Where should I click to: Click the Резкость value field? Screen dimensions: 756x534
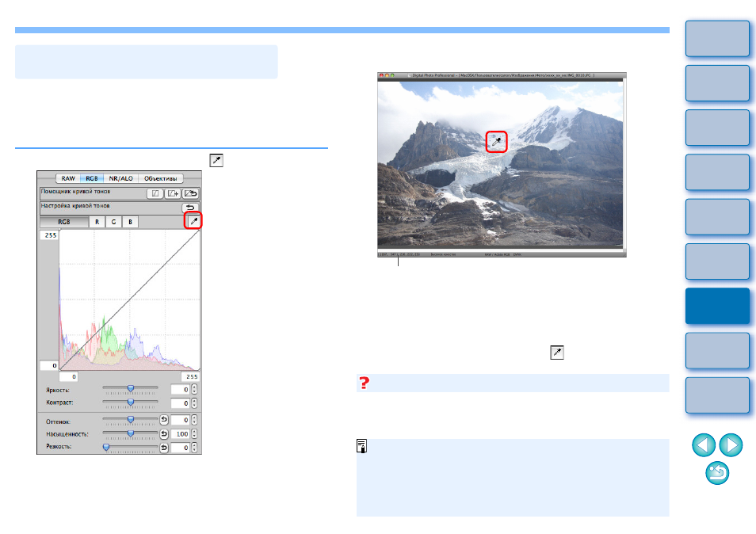point(181,448)
